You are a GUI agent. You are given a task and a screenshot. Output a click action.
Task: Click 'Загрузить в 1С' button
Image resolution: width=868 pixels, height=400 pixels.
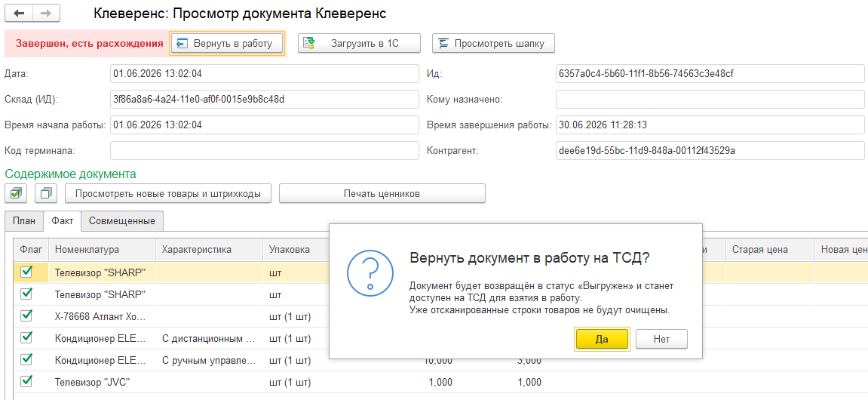[x=359, y=43]
